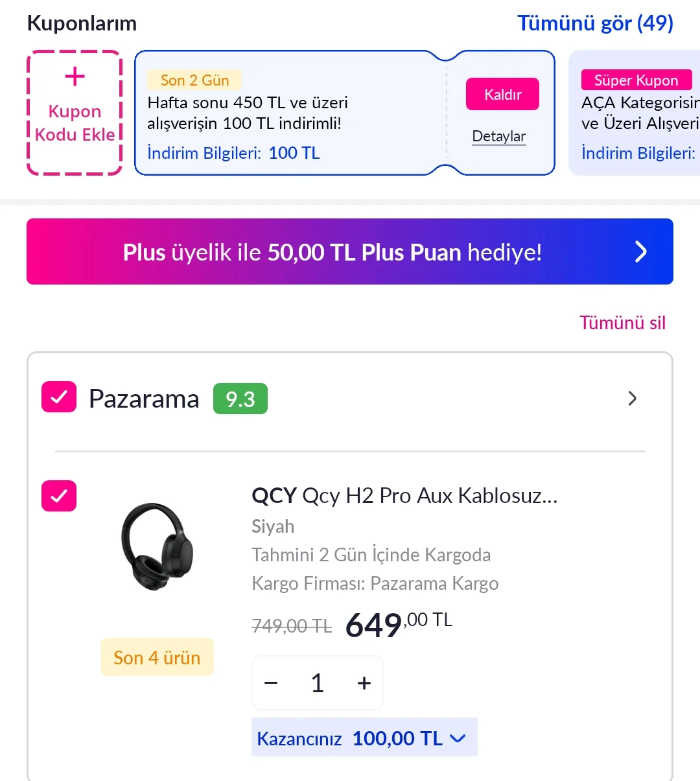Expand Pazarama seller with chevron arrow
The width and height of the screenshot is (700, 781).
tap(633, 399)
